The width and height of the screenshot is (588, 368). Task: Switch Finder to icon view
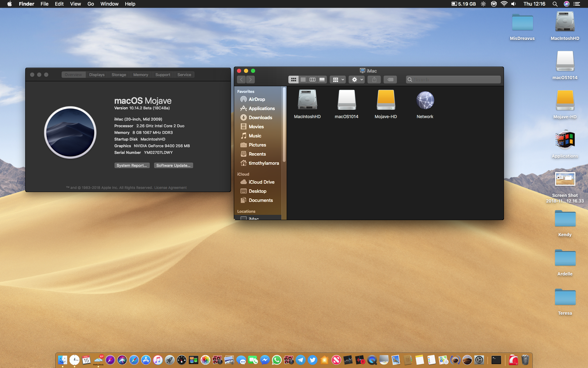point(294,80)
